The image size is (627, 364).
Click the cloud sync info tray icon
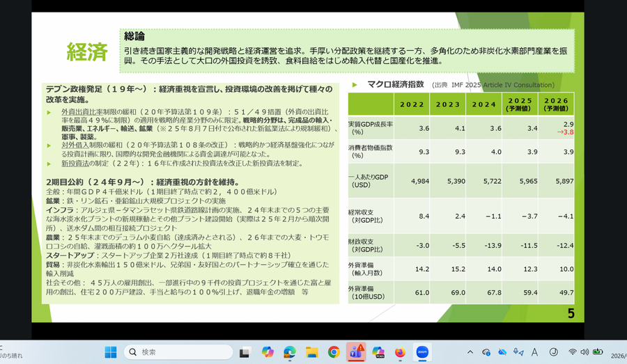click(486, 352)
